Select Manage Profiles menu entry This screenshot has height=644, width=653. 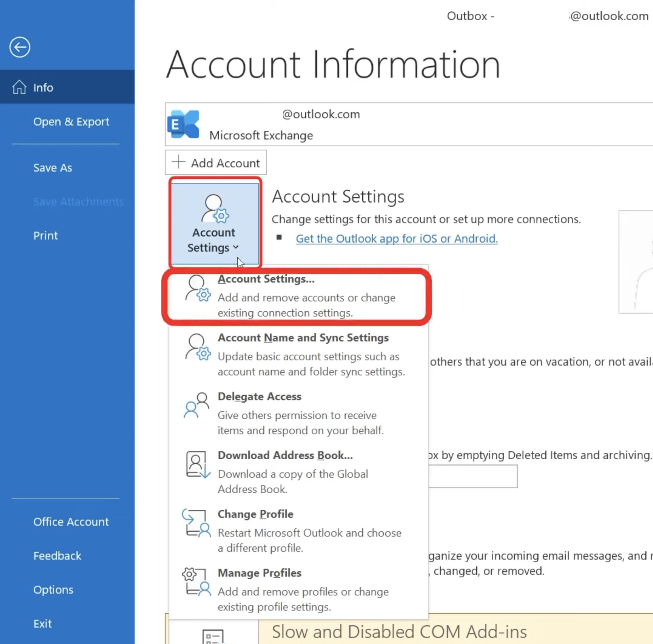click(x=298, y=589)
